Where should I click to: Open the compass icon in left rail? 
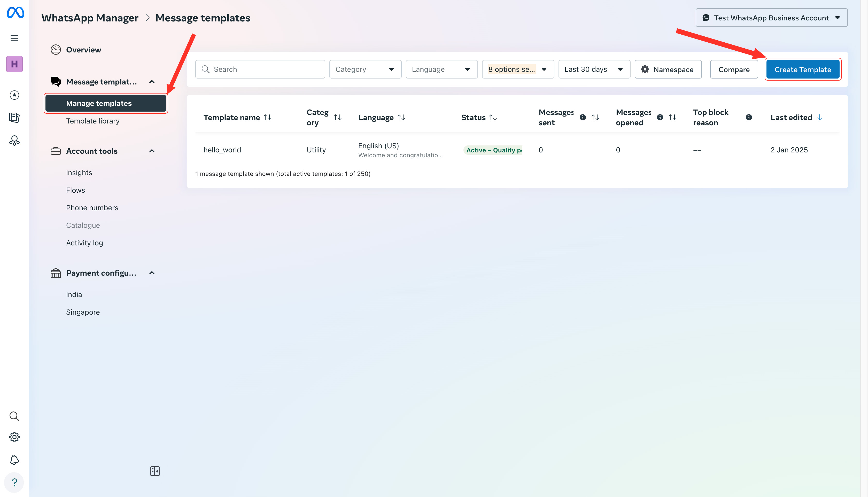pyautogui.click(x=14, y=95)
